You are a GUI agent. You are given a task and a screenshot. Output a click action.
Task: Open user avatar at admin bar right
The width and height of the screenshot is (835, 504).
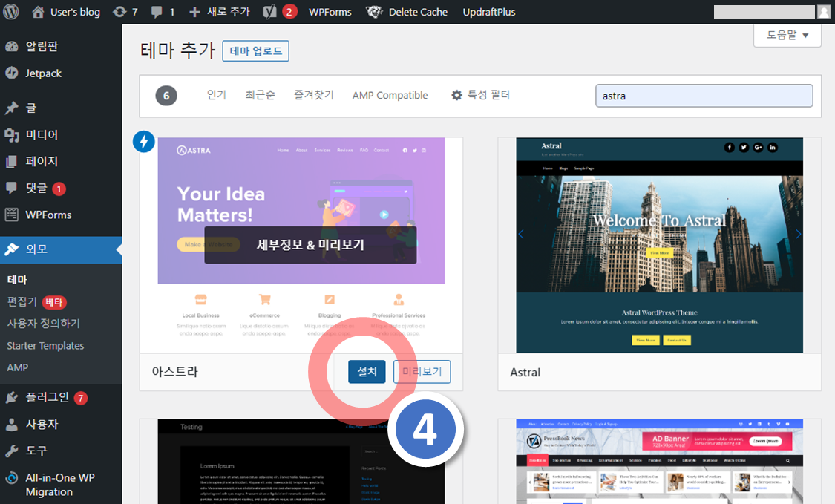click(x=824, y=12)
